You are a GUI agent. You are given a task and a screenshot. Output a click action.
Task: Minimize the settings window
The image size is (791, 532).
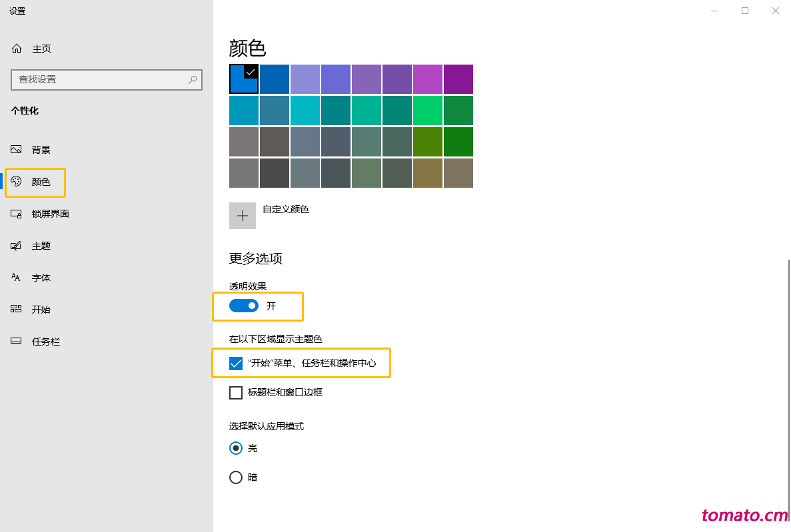click(x=714, y=11)
